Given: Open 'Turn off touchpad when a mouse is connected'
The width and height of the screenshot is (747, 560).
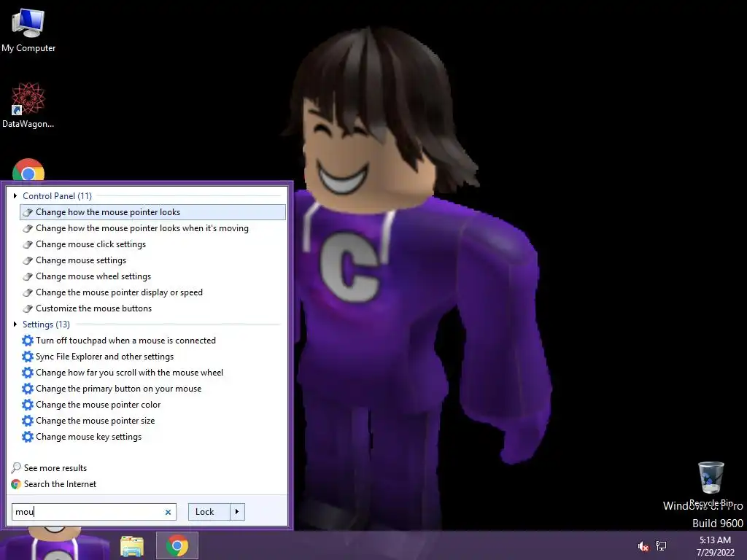Looking at the screenshot, I should [x=153, y=341].
